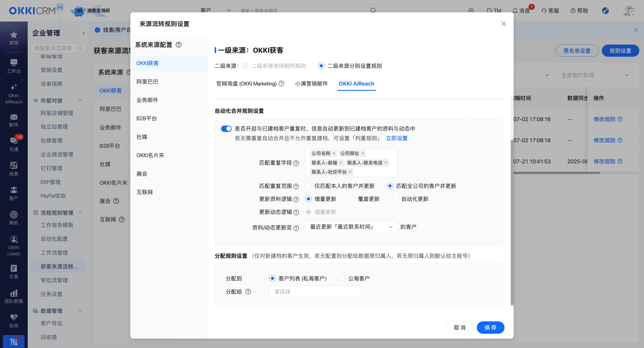Turn off the auto-merge duplicate customer switch
Screen dimensions: 644x348
click(226, 129)
